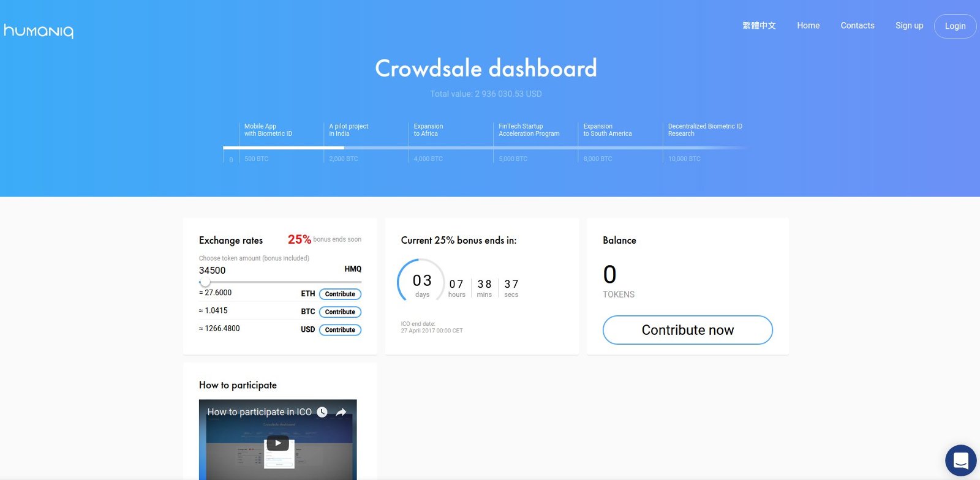
Task: Click the USD amount 1266.4800
Action: tap(219, 328)
